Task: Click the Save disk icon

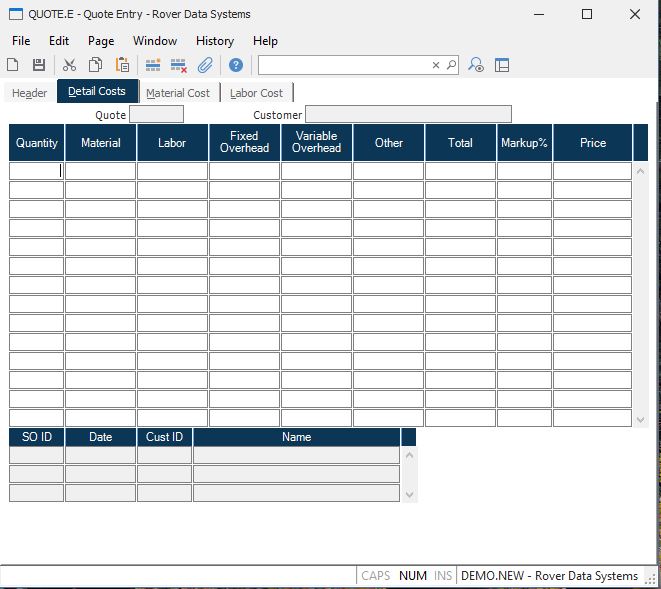Action: click(x=39, y=65)
